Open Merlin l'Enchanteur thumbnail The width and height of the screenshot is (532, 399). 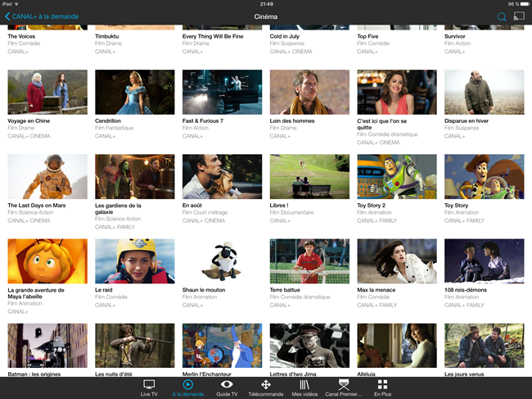point(223,346)
